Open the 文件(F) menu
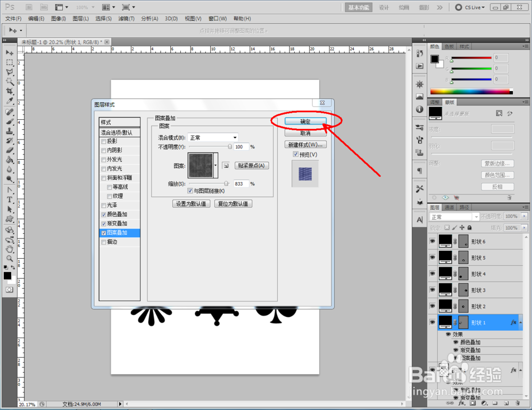532x410 pixels. coord(13,19)
